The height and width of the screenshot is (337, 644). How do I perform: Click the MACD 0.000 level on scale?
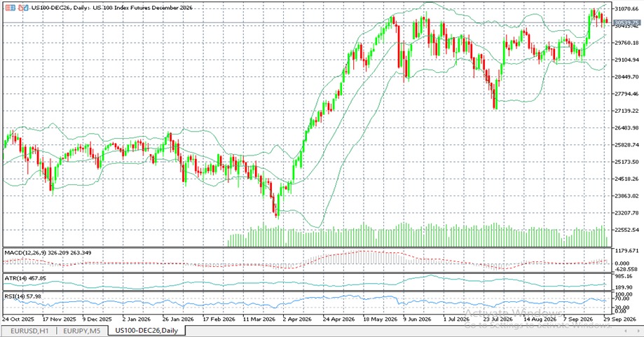[x=623, y=263]
